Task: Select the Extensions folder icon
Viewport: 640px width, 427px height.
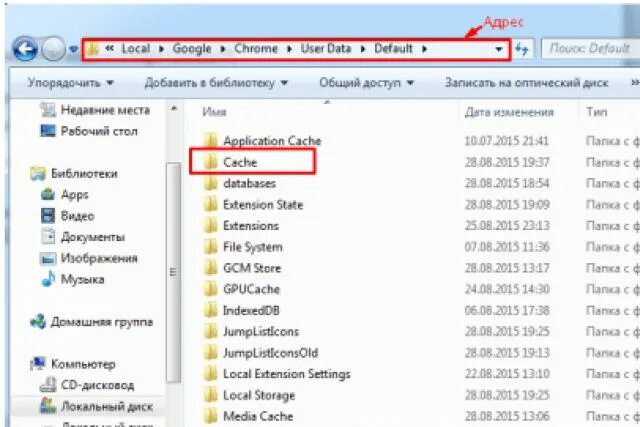Action: [x=211, y=226]
